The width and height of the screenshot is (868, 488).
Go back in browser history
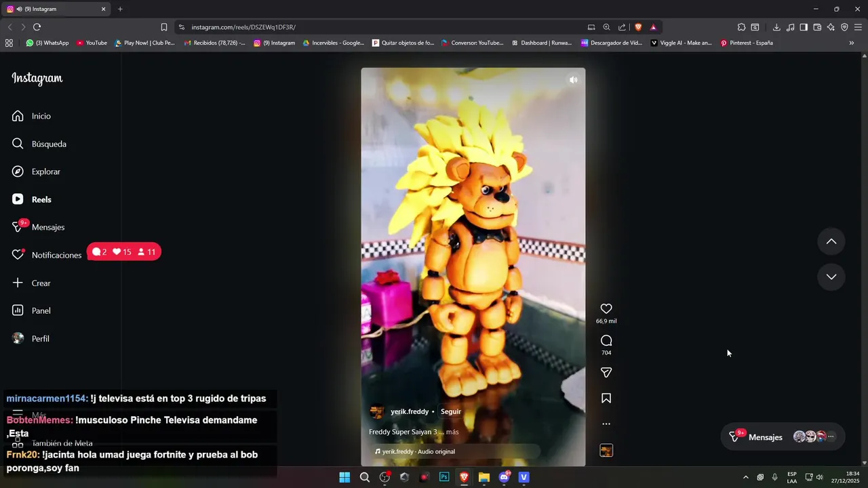9,27
